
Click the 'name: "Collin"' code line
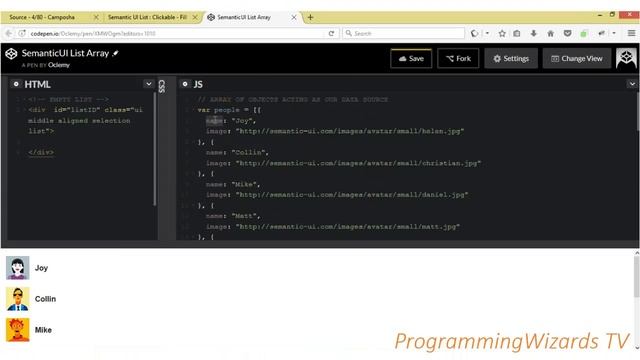(x=237, y=152)
